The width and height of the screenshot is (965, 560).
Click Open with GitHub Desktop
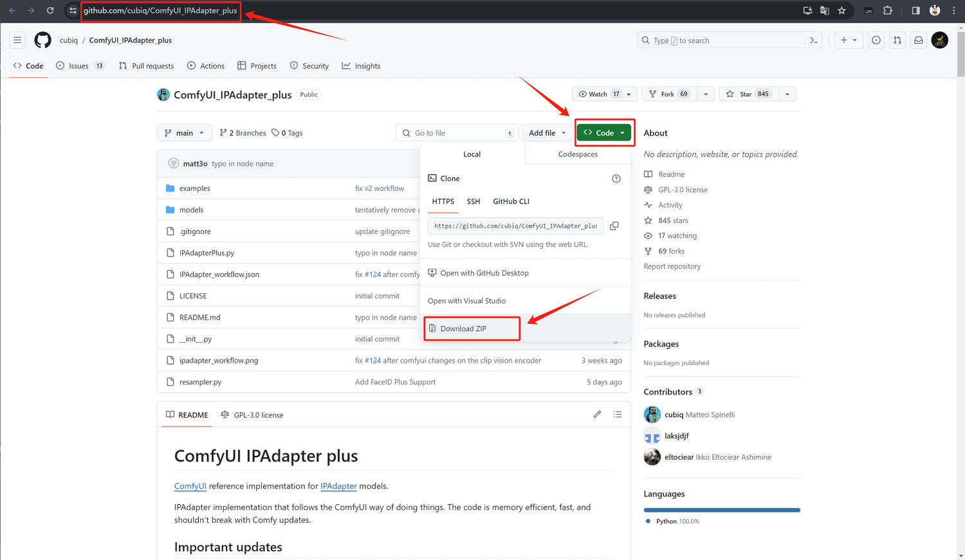pos(479,273)
